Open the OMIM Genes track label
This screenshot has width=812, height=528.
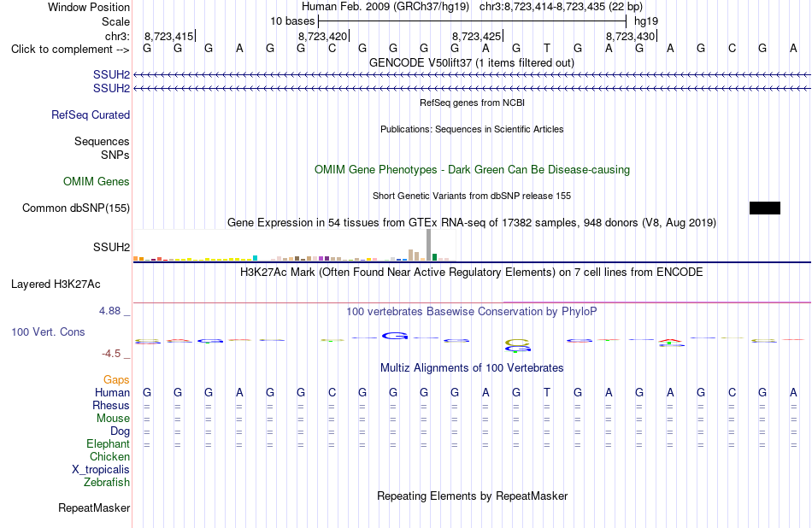pyautogui.click(x=97, y=182)
